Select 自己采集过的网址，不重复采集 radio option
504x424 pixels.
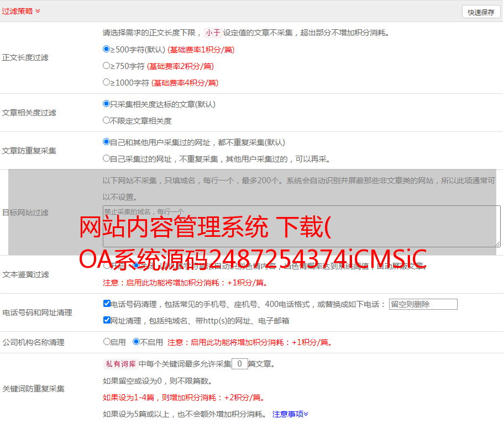click(106, 158)
